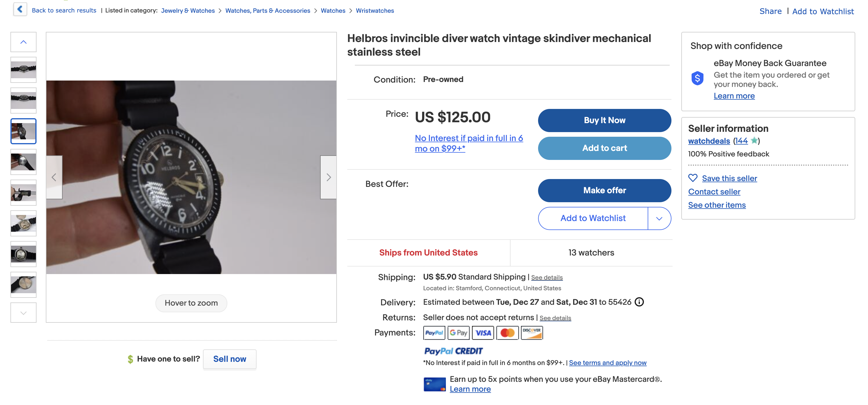Click the Make offer button
Viewport: 868px width, 405px height.
(x=604, y=191)
